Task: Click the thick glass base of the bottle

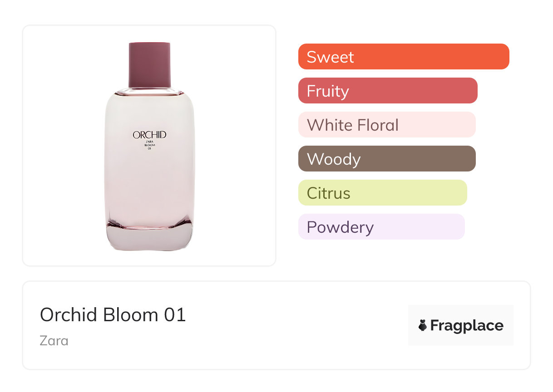Action: [x=149, y=238]
